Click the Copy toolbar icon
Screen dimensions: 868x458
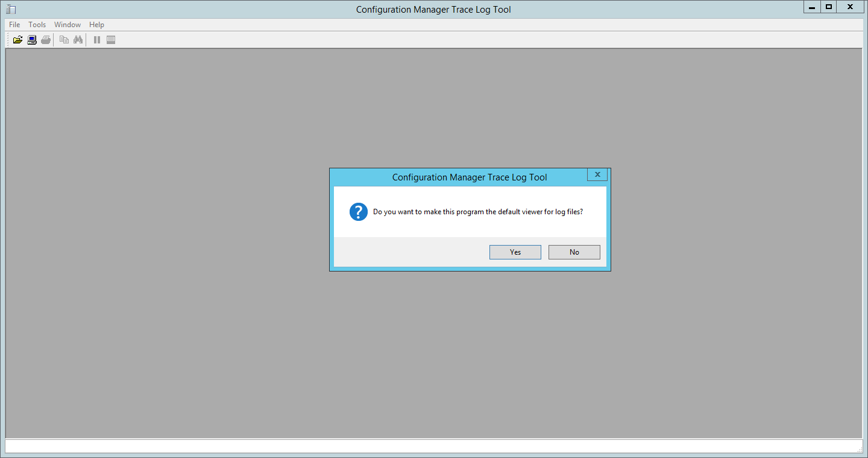click(x=64, y=40)
